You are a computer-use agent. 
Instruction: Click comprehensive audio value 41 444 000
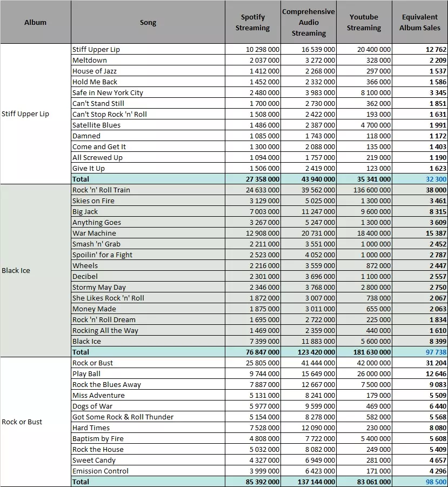pyautogui.click(x=308, y=363)
